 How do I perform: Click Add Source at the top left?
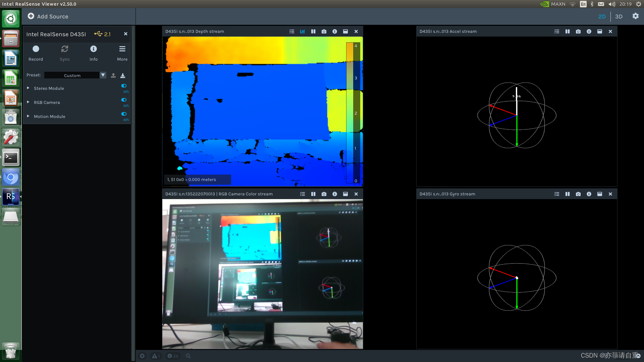48,16
